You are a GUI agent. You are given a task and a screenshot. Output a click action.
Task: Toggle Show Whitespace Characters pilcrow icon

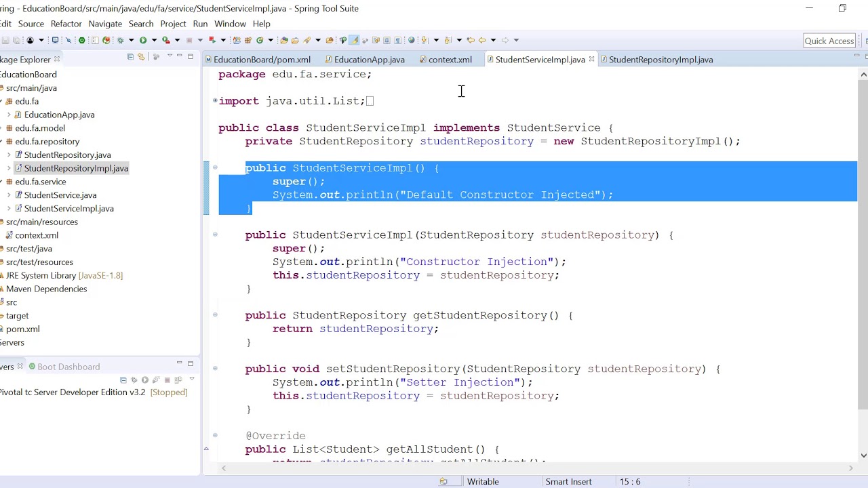[x=397, y=40]
